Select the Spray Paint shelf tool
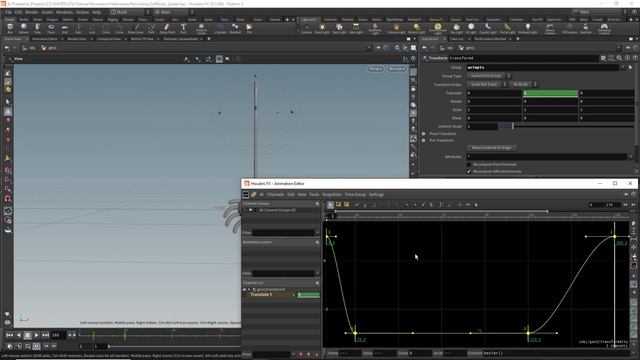Screen dimensions: 640x360 click(167, 29)
